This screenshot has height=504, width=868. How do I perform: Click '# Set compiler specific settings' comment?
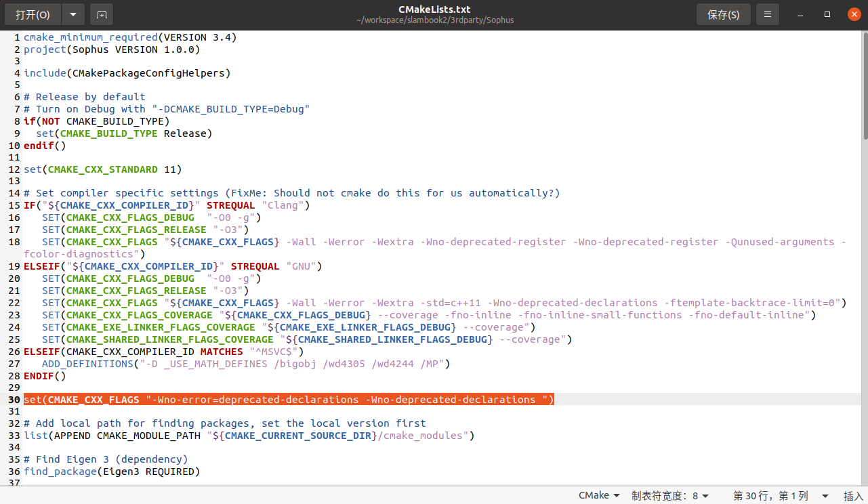coord(292,193)
